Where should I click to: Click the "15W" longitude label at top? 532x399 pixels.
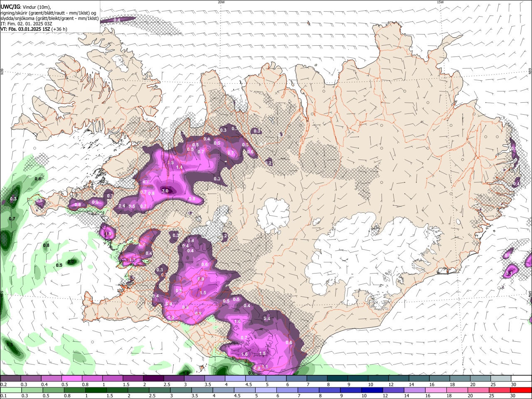[440, 2]
